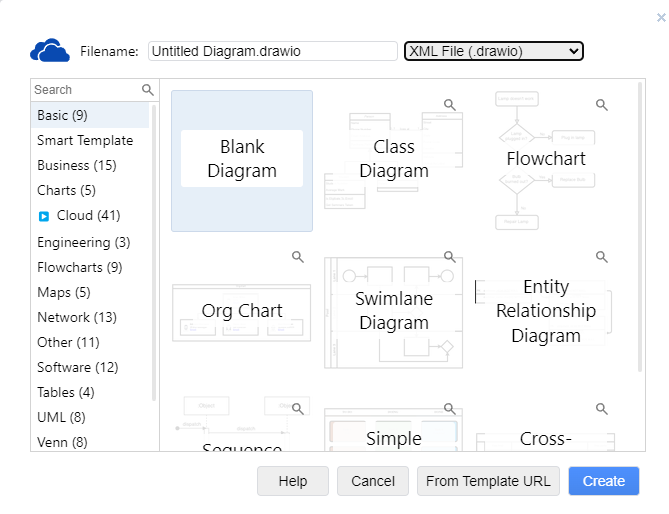Choose the Class Diagram template
This screenshot has height=514, width=669.
tap(394, 161)
